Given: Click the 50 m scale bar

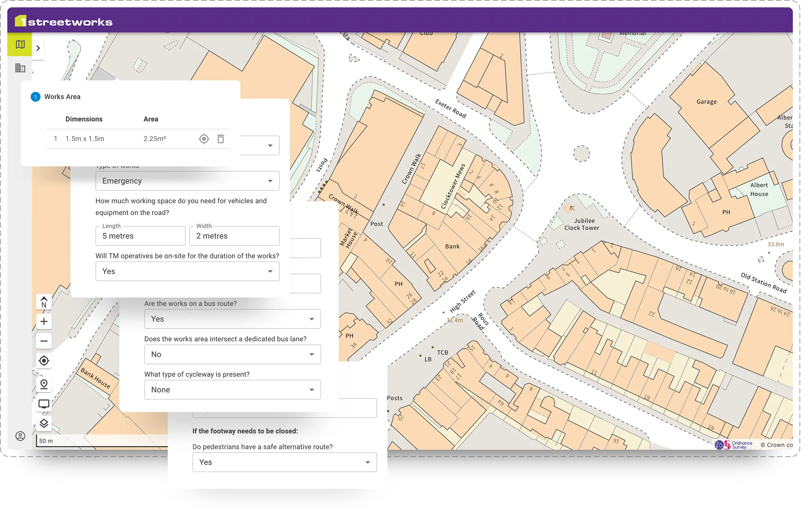Looking at the screenshot, I should [x=102, y=441].
